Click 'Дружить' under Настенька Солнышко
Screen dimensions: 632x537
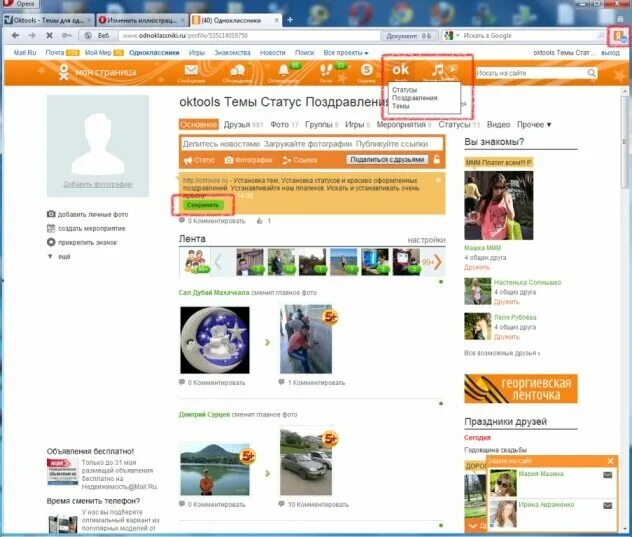pyautogui.click(x=506, y=302)
